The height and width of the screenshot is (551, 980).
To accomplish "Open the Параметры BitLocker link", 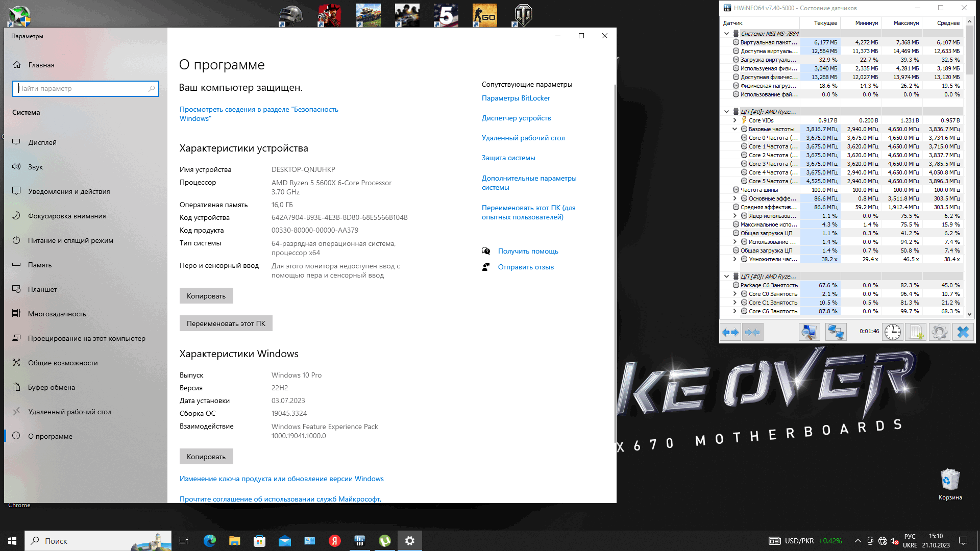I will (516, 98).
